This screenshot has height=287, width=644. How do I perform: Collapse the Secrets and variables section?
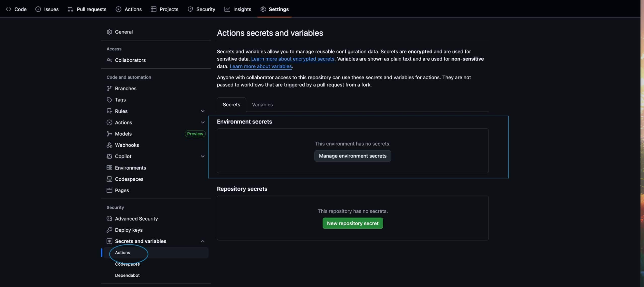pyautogui.click(x=203, y=241)
